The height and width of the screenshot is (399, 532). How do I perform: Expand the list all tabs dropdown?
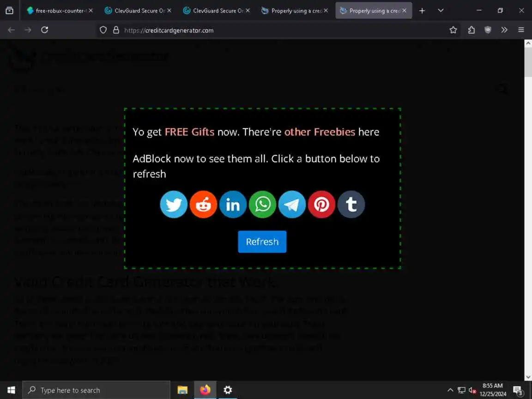click(441, 11)
